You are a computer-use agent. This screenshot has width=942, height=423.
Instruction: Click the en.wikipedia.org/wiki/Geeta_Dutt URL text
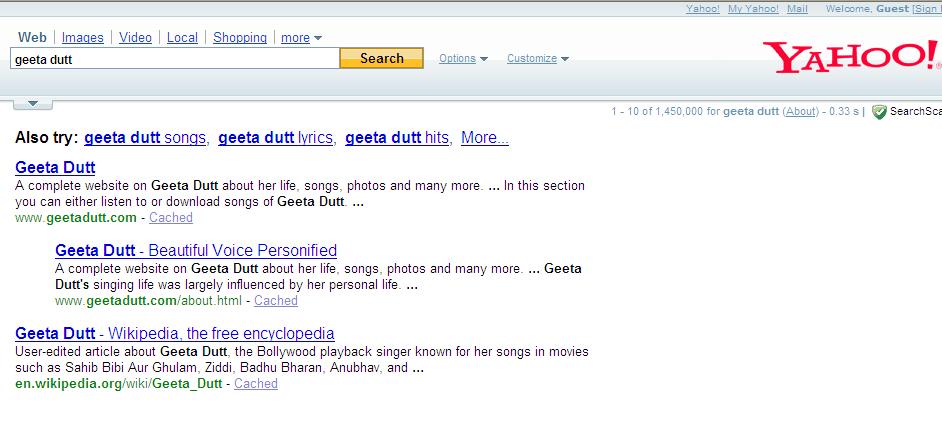[118, 383]
